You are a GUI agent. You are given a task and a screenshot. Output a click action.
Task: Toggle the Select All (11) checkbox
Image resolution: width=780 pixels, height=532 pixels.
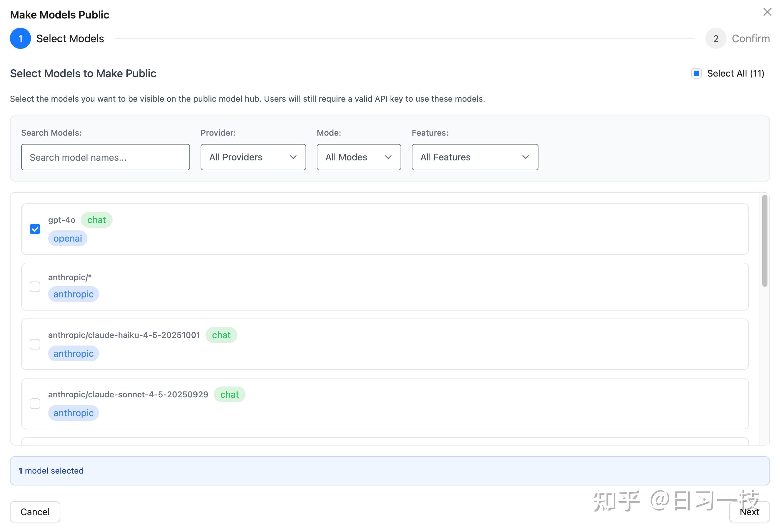[x=697, y=73]
